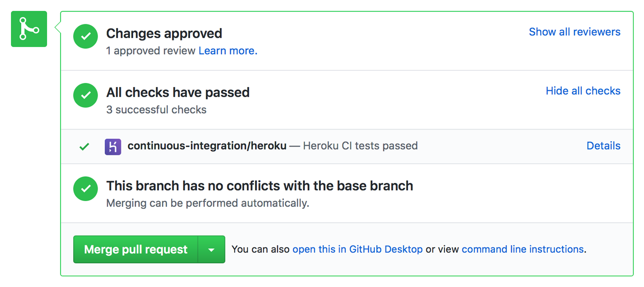
Task: Click the small green checkmark beside Heroku
Action: pyautogui.click(x=84, y=147)
